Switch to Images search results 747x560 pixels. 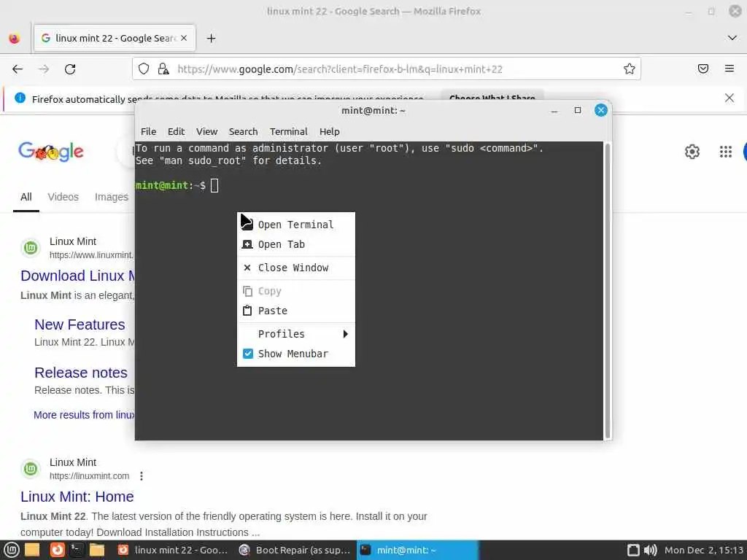point(112,197)
